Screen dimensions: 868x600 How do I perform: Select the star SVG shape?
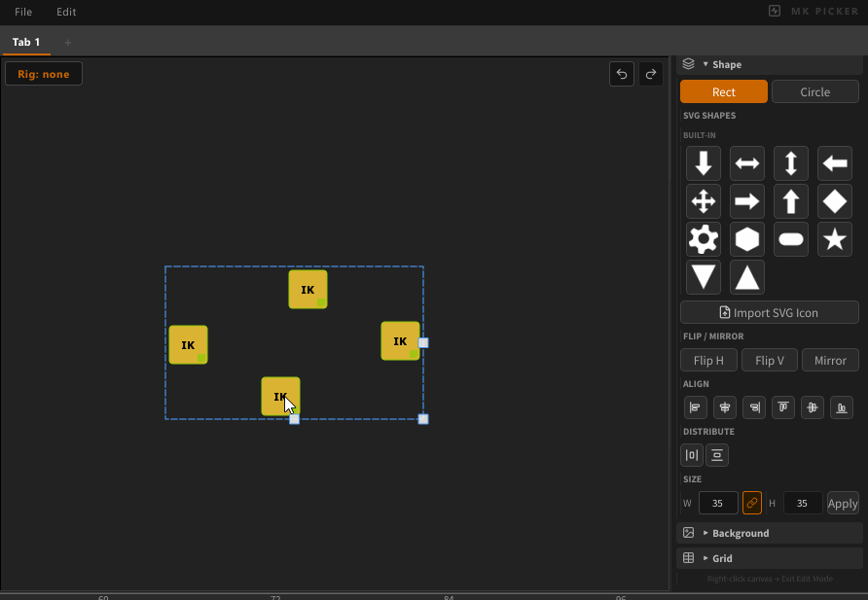click(x=834, y=239)
